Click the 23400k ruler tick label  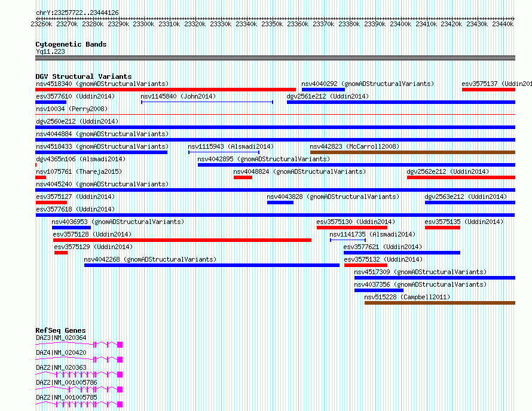400,24
